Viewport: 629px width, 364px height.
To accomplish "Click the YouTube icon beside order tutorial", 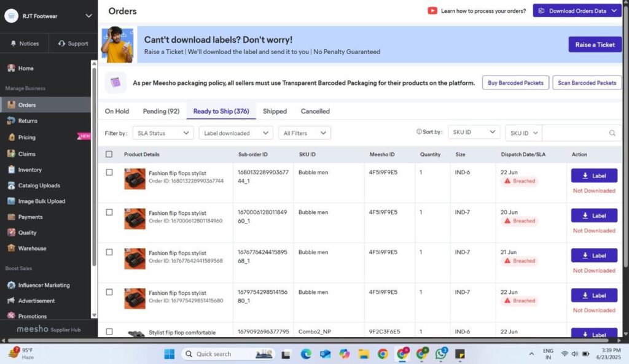I will click(x=432, y=11).
